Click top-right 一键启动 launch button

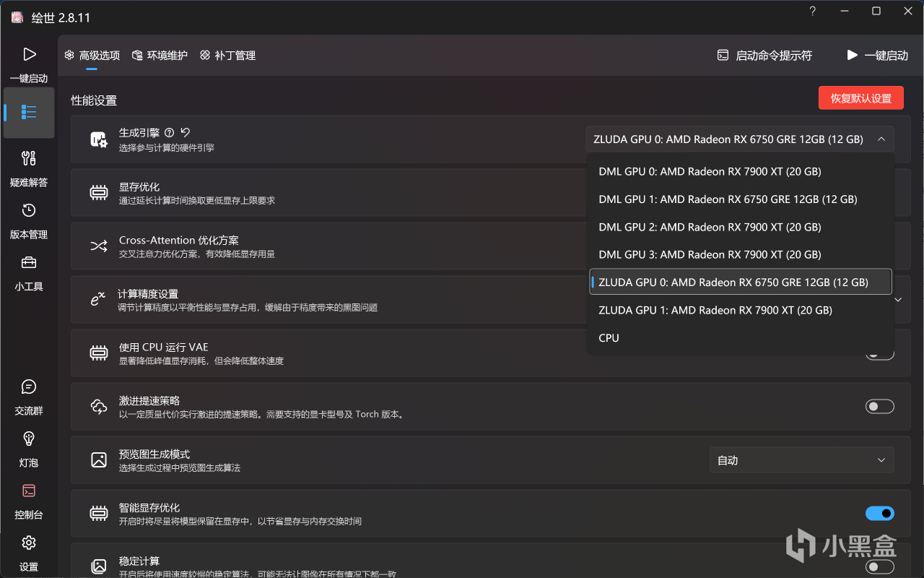point(877,56)
